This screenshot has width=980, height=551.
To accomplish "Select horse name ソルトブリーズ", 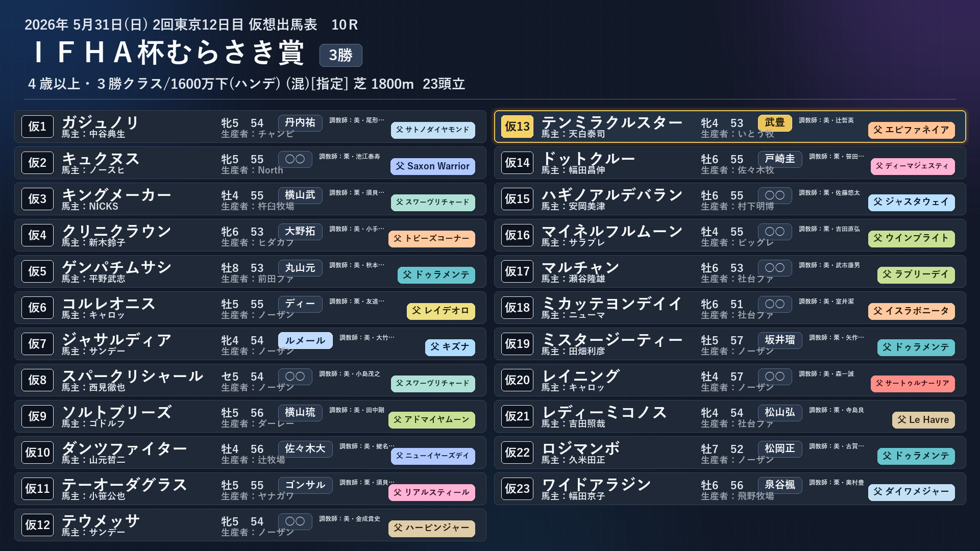I will pyautogui.click(x=116, y=412).
